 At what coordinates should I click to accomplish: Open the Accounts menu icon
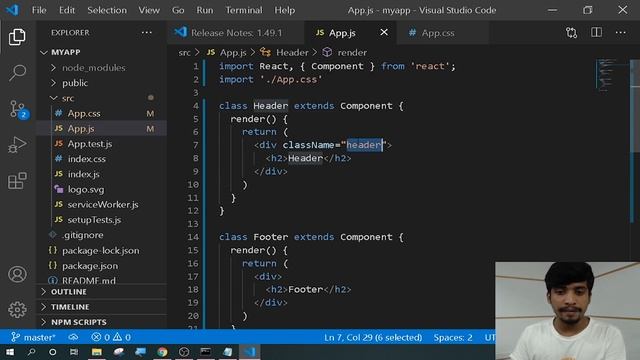[17, 274]
